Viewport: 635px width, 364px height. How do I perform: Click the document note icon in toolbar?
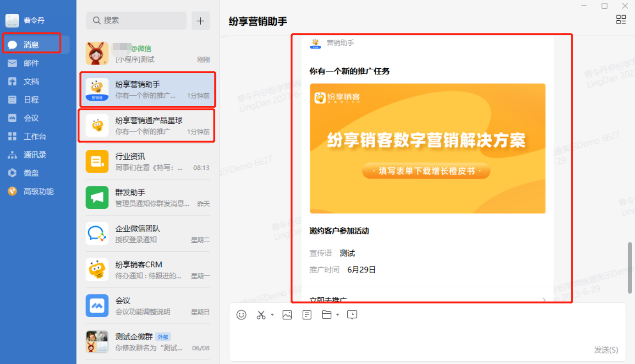coord(307,315)
